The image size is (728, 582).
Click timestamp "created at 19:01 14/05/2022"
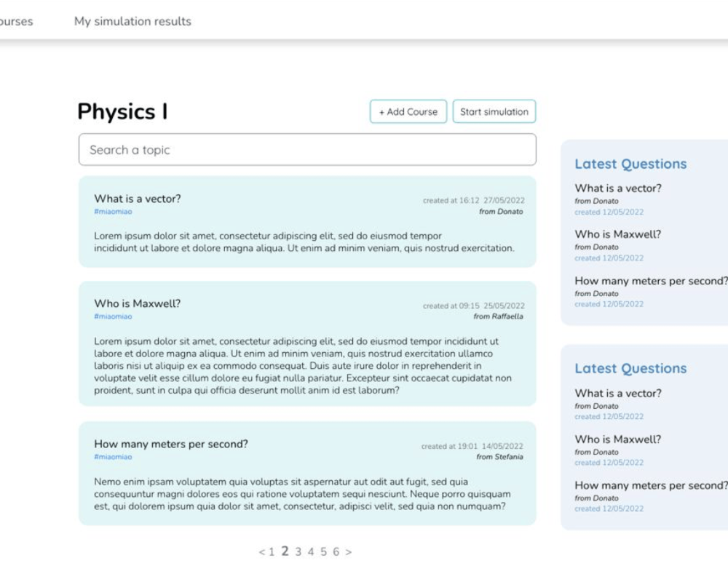472,446
